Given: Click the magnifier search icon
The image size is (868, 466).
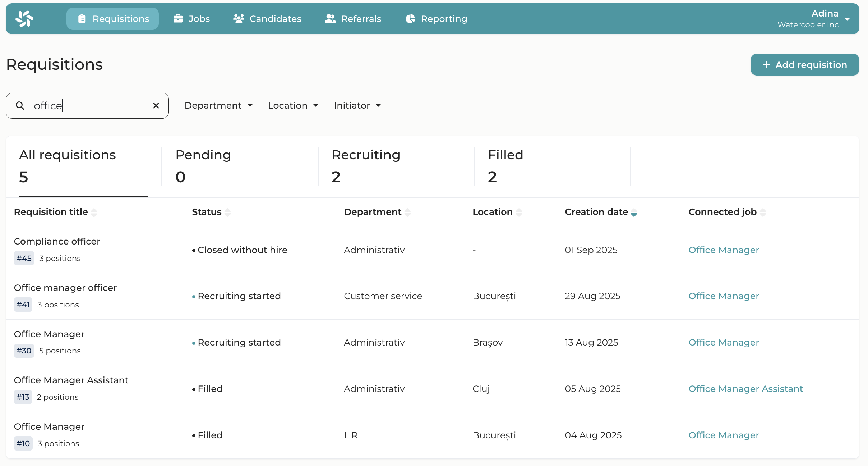Looking at the screenshot, I should coord(20,106).
